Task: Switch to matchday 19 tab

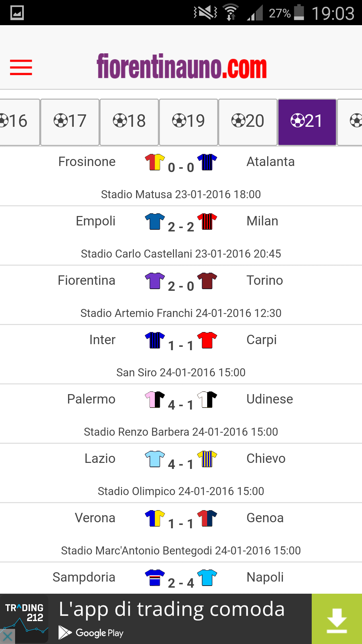Action: (188, 122)
